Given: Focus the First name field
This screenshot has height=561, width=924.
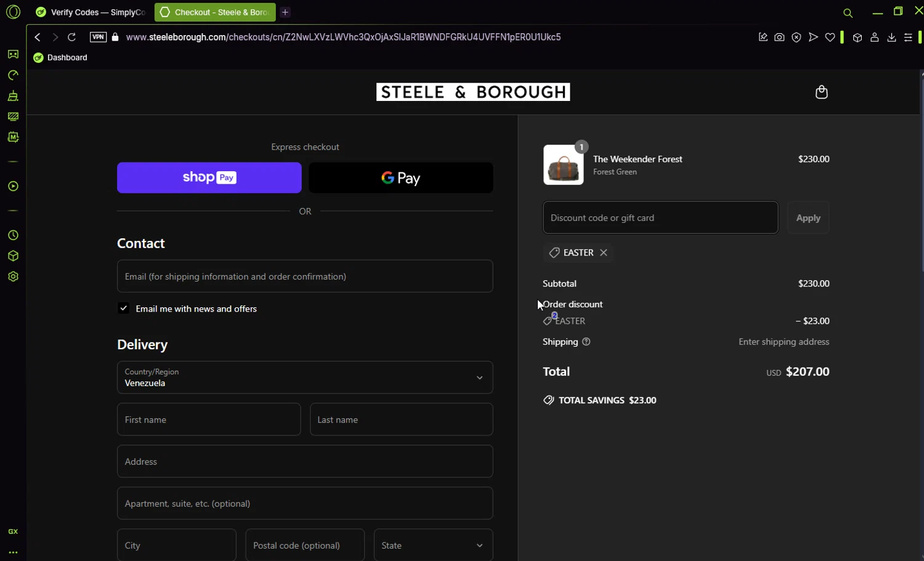Looking at the screenshot, I should (209, 419).
